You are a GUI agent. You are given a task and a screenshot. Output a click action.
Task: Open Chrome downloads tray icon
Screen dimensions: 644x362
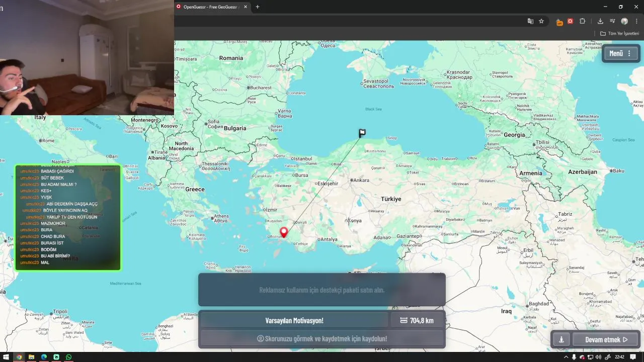tap(600, 21)
